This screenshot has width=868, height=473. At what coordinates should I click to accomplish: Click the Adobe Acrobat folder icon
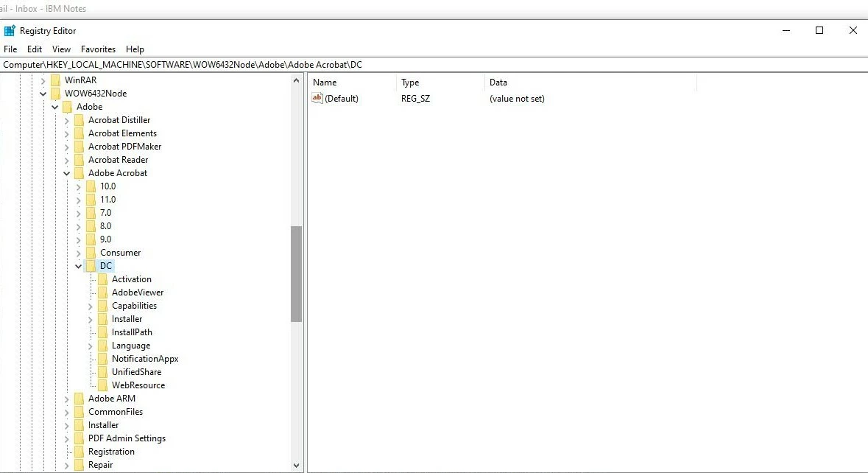(x=80, y=173)
